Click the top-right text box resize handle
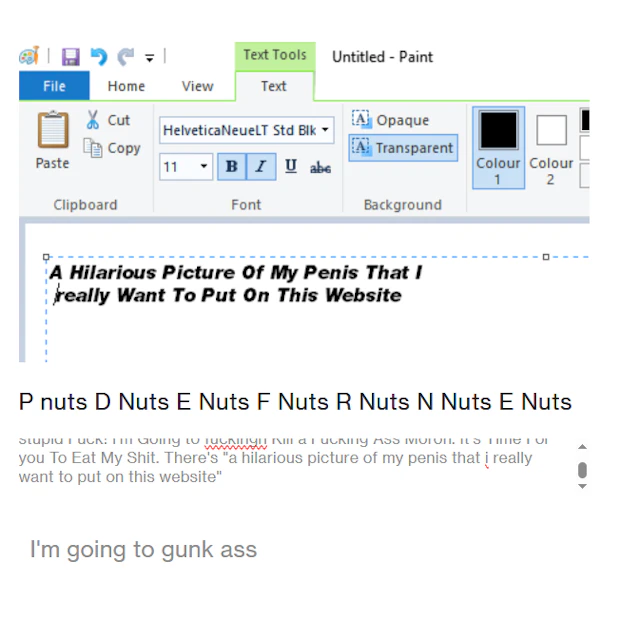Screen dimensions: 640x640 546,257
